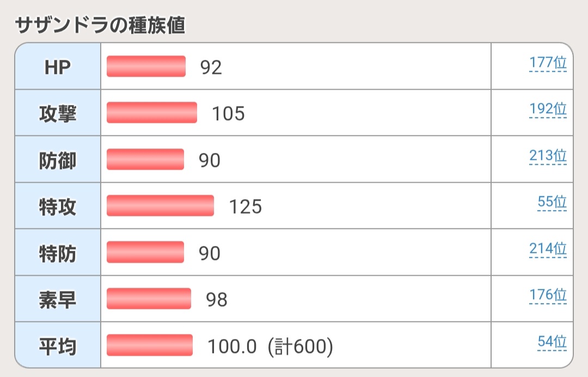Image resolution: width=588 pixels, height=377 pixels.
Task: Select the 攻撃 stat bar
Action: coord(152,113)
